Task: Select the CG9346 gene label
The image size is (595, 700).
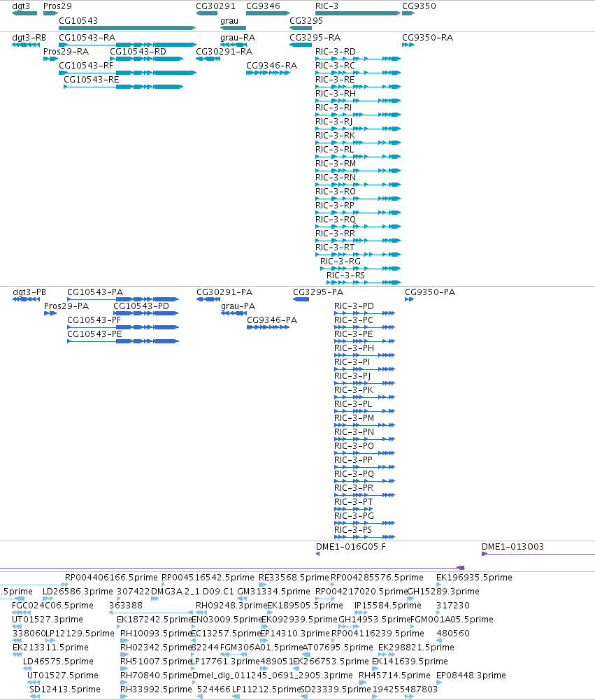Action: [264, 6]
